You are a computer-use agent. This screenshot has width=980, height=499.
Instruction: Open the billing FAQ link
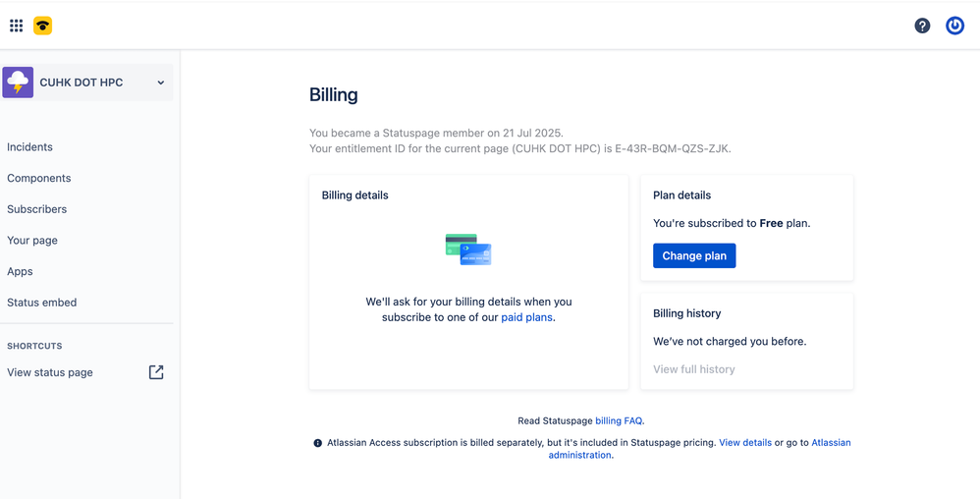[x=618, y=420]
